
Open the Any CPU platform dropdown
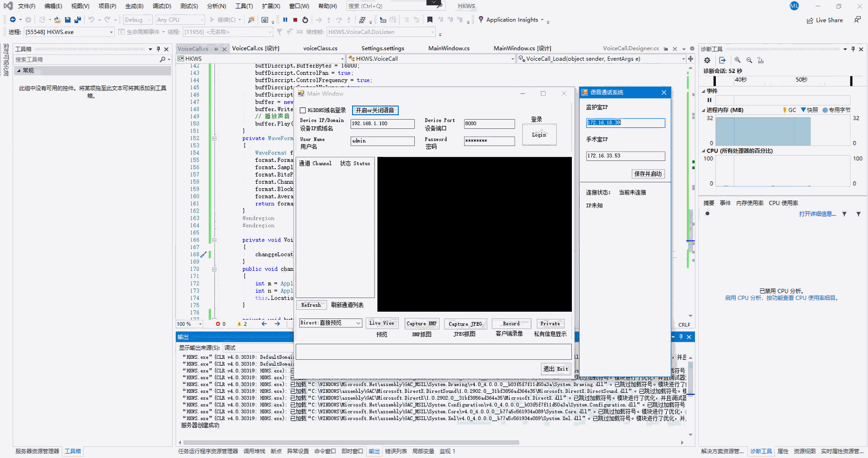[180, 20]
